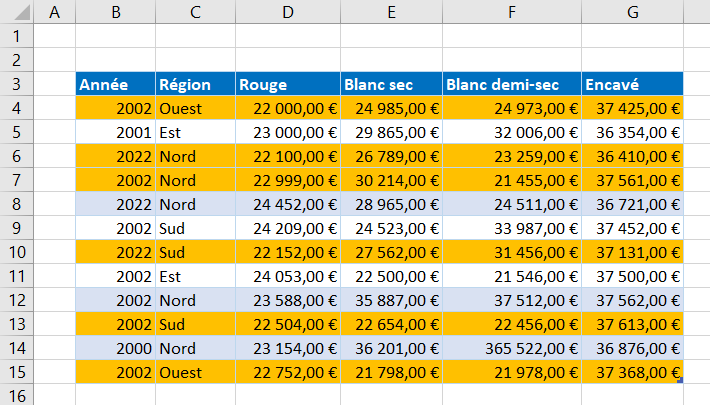Select cell with 22 654,00 €
710x405 pixels.
point(391,324)
